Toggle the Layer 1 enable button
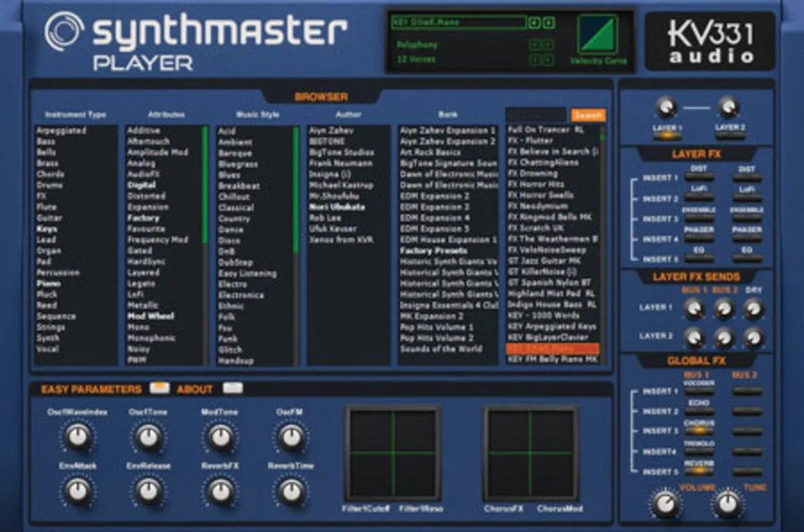Image resolution: width=804 pixels, height=532 pixels. 667,136
